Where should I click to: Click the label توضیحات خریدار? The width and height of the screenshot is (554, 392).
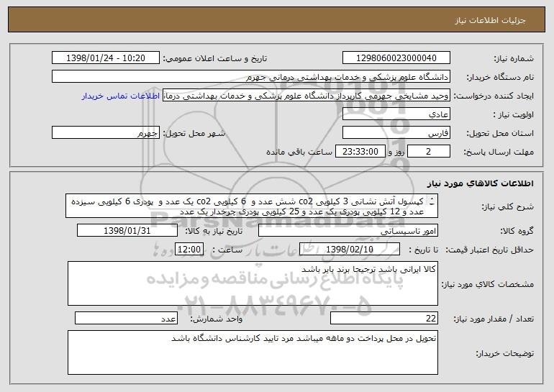pyautogui.click(x=505, y=353)
